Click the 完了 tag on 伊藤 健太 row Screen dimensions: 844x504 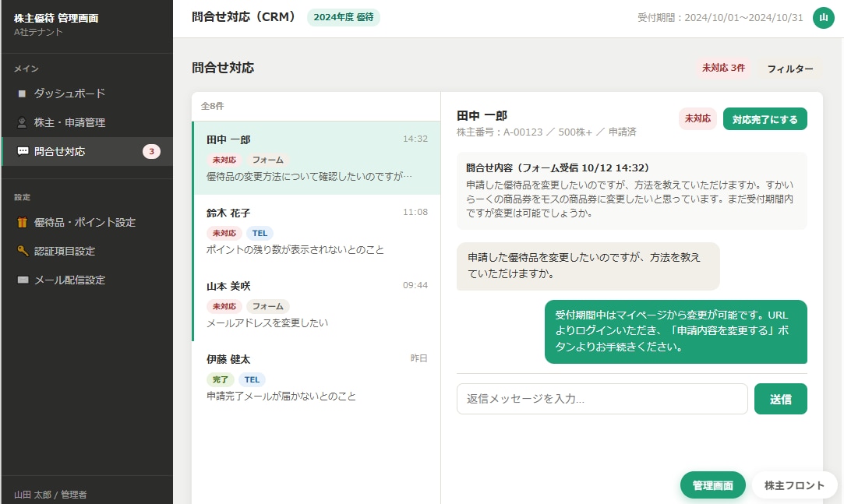click(x=220, y=379)
